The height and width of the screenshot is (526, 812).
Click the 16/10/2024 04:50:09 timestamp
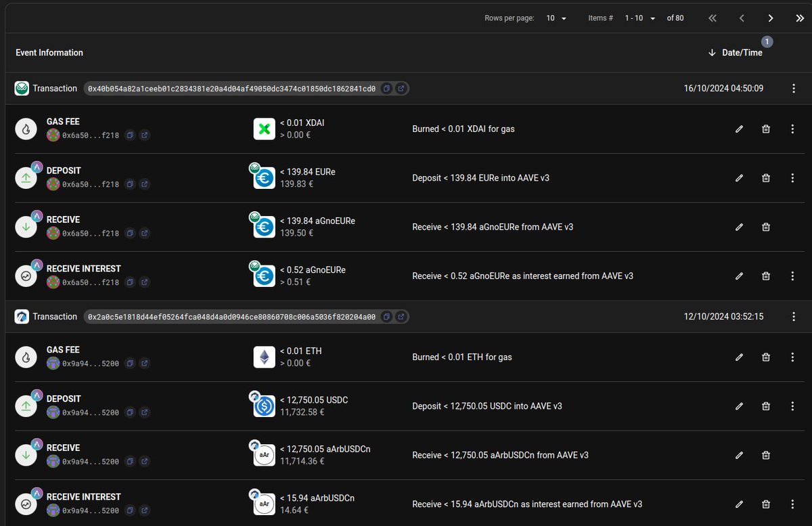(x=723, y=89)
